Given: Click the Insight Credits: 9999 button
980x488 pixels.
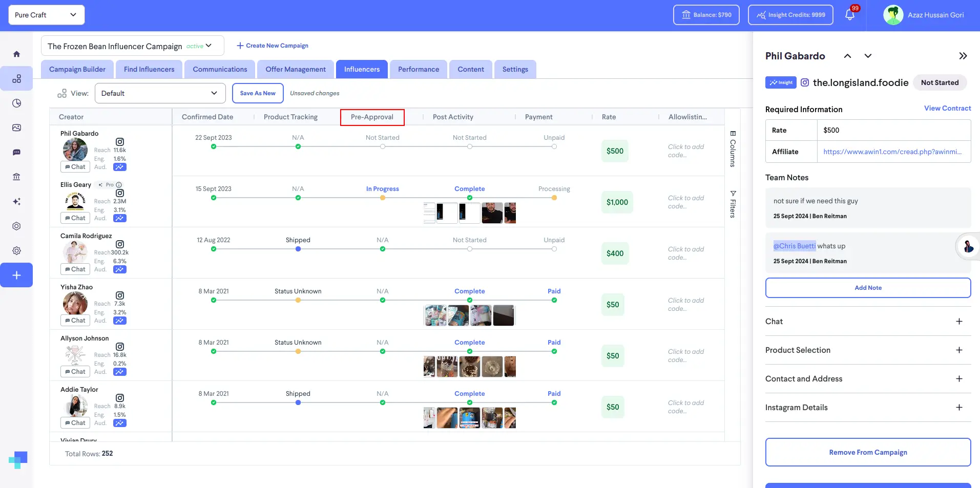Looking at the screenshot, I should tap(790, 15).
